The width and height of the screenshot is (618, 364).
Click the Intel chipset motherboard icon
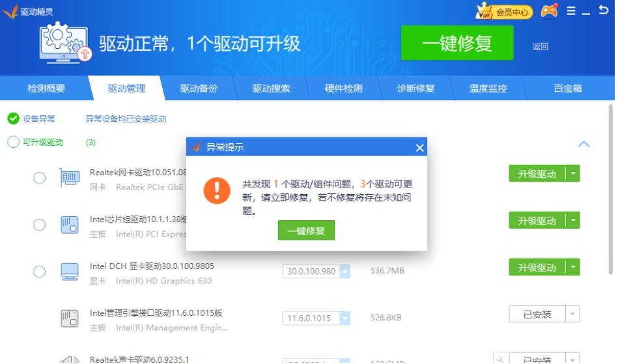pos(70,225)
